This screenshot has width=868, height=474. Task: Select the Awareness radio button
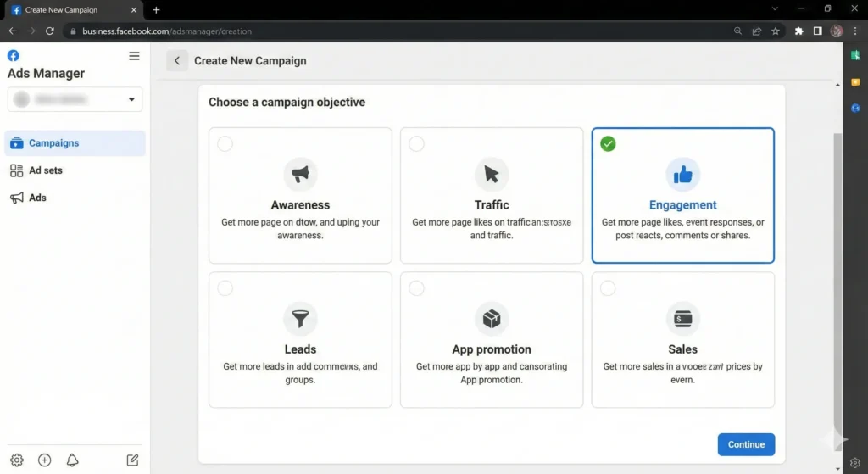pos(225,144)
